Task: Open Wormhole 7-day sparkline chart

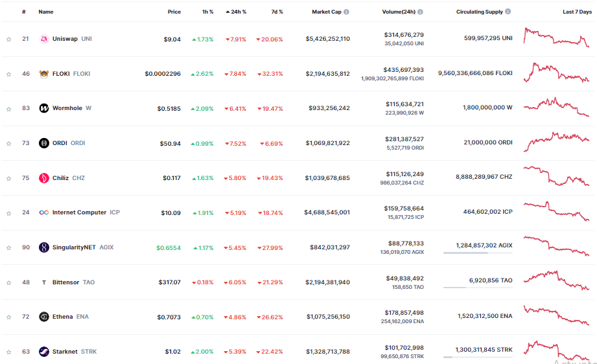Action: point(556,107)
